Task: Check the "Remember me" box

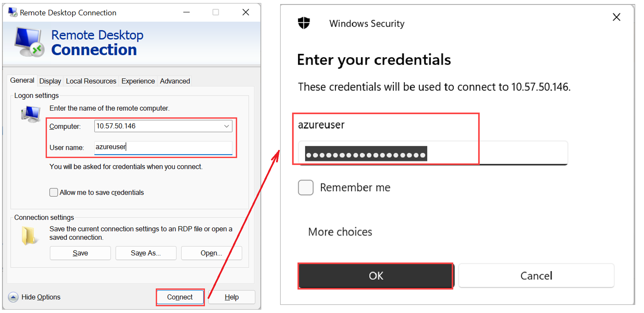Action: coord(305,187)
